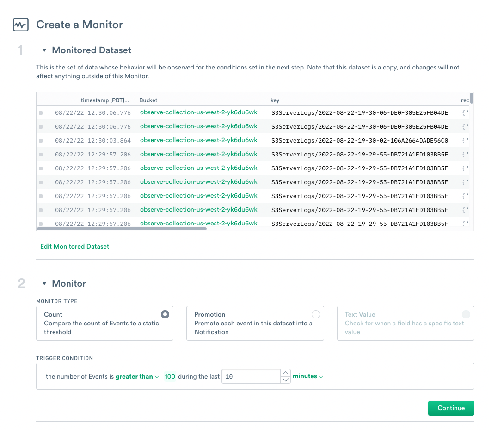
Task: Open the greater than comparison dropdown
Action: click(x=137, y=377)
